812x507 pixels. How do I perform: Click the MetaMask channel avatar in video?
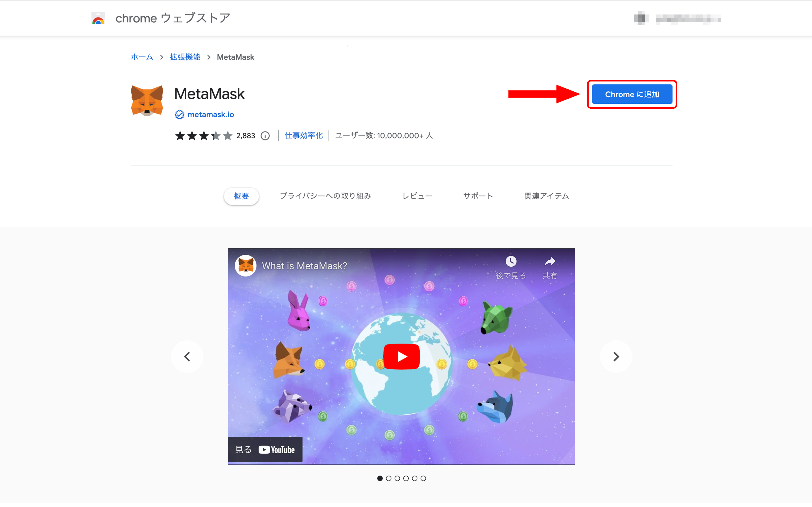click(x=246, y=265)
